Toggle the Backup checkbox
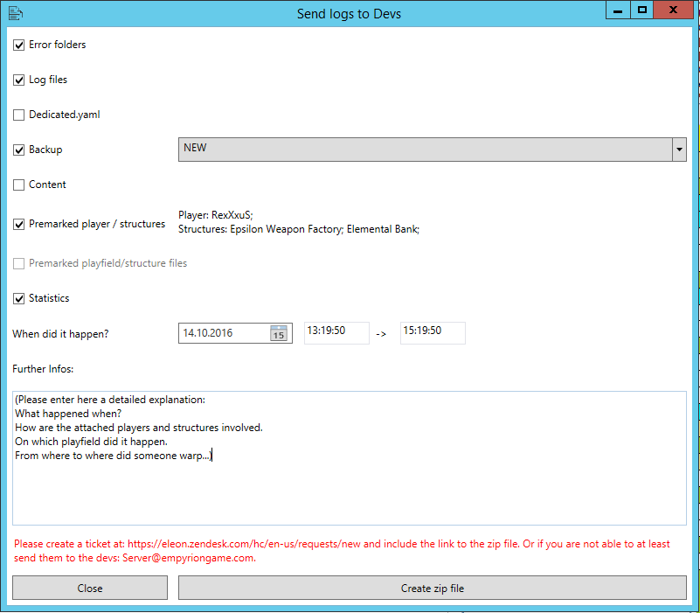Screen dimensions: 700x613 point(18,150)
